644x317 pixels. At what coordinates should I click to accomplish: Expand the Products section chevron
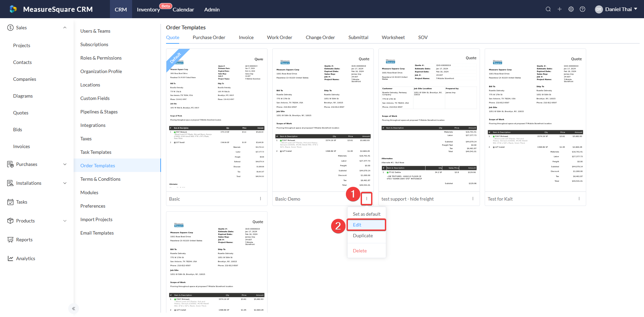[x=65, y=221]
